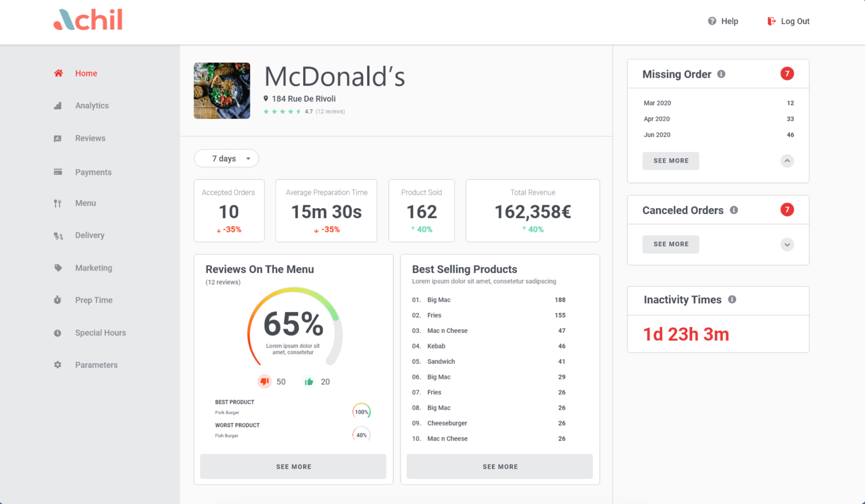
Task: Click the 09. Cheeseburger product row
Action: [x=489, y=423]
